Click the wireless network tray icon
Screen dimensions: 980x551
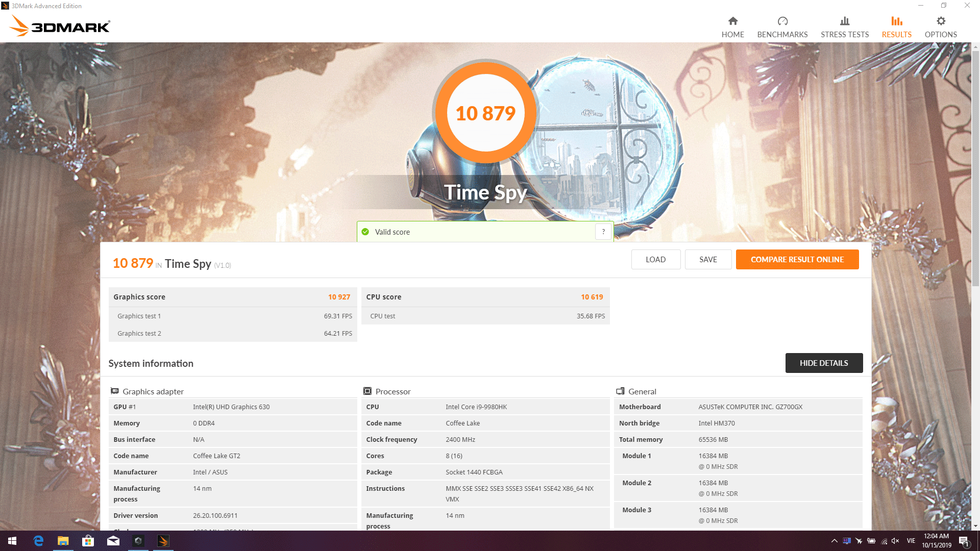click(884, 541)
